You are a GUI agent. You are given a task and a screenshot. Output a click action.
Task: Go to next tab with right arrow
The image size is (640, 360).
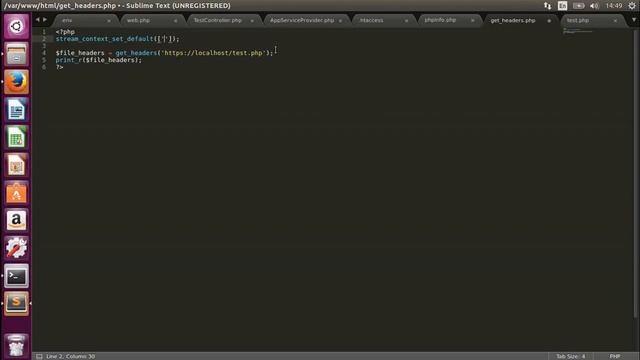[45, 20]
